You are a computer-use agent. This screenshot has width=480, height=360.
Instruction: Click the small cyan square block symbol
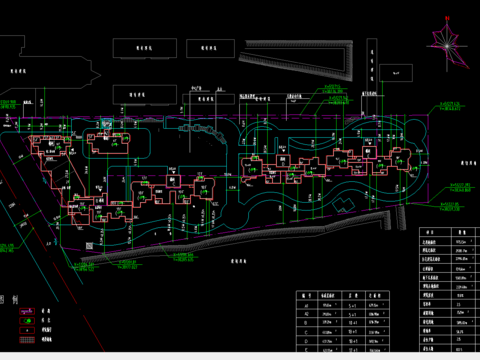tap(106, 123)
